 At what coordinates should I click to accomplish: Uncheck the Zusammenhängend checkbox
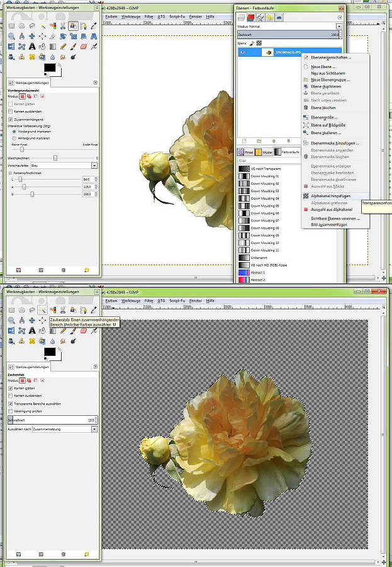coord(11,118)
